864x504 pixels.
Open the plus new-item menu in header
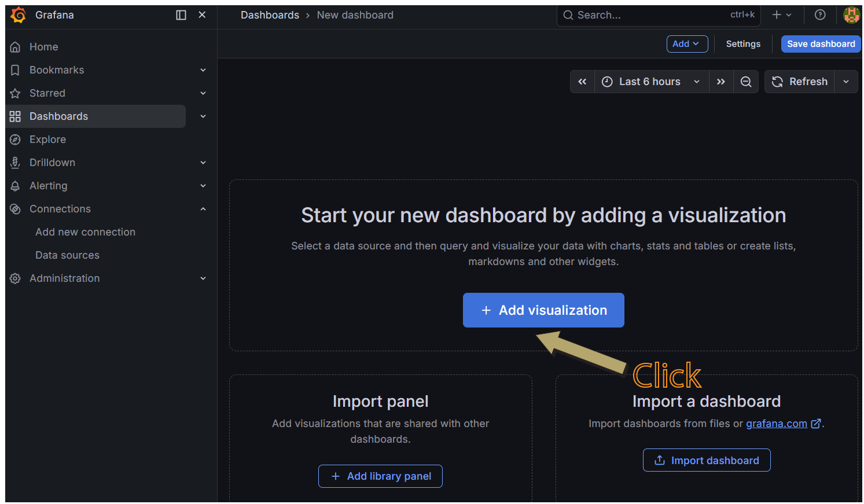781,15
